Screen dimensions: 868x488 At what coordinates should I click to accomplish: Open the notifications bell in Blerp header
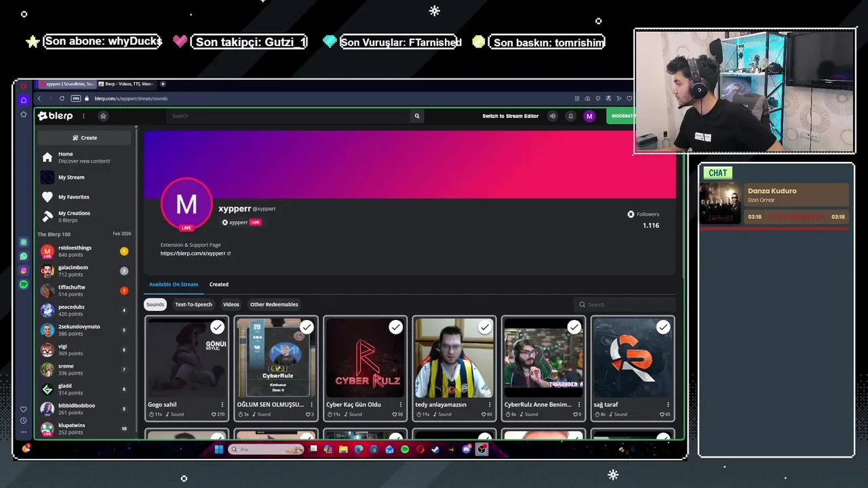570,116
